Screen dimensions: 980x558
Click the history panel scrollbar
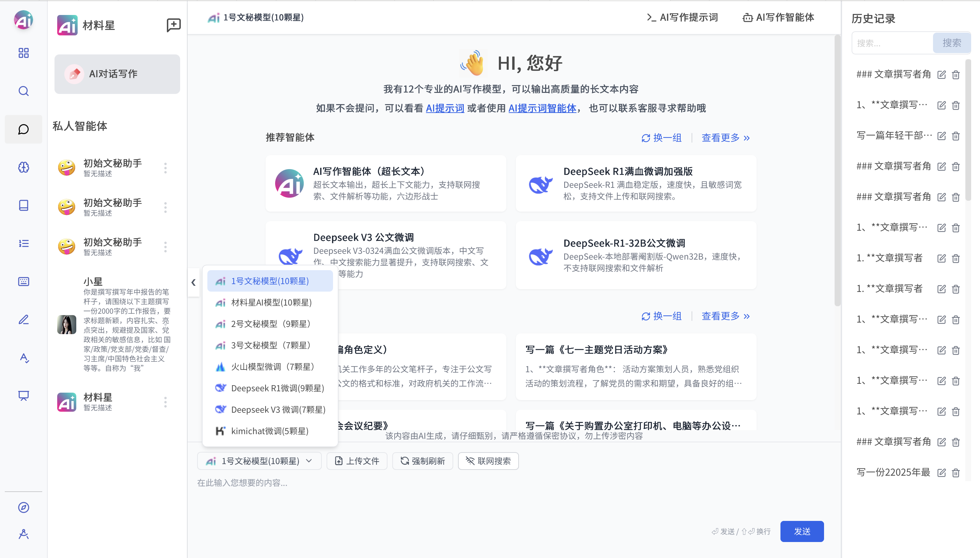point(968,130)
